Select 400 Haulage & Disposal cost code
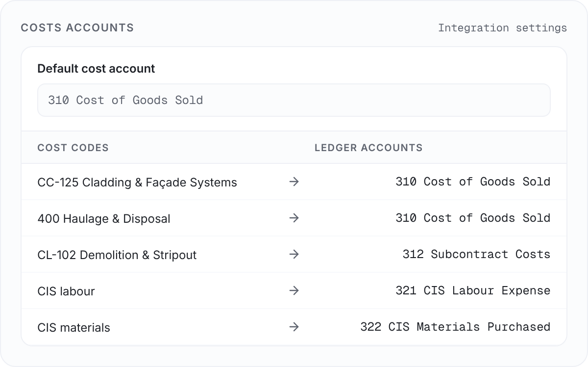Image resolution: width=588 pixels, height=367 pixels. click(x=104, y=219)
